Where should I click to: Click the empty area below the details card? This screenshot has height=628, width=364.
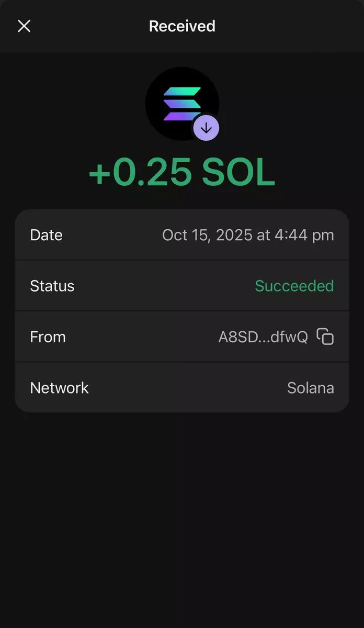(x=182, y=513)
